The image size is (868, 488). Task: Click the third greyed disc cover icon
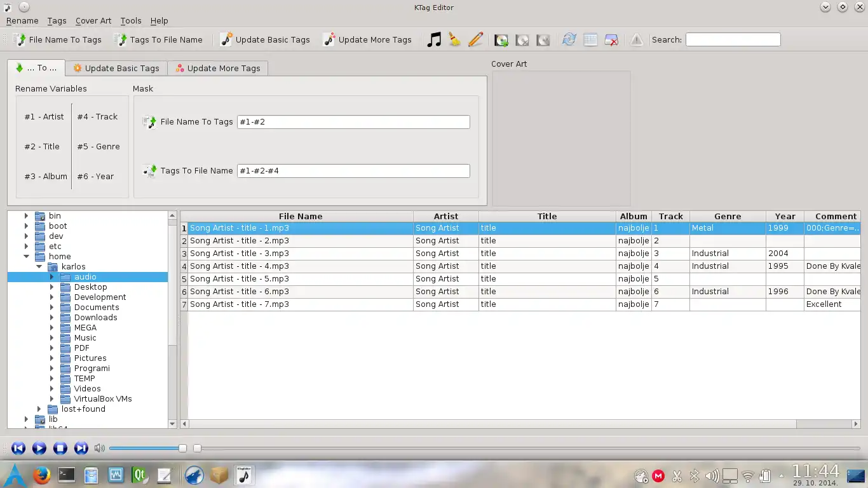coord(543,40)
